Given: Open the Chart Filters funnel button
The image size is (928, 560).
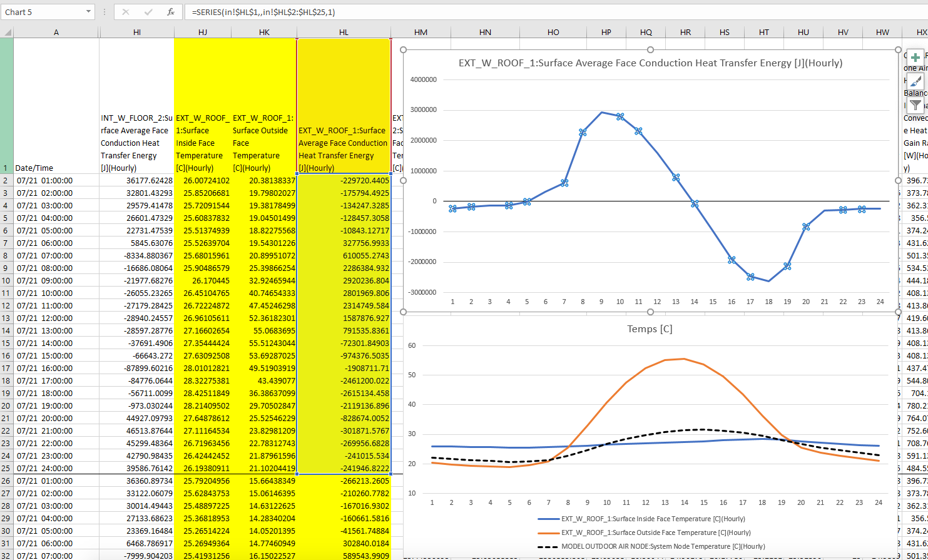Looking at the screenshot, I should point(915,105).
